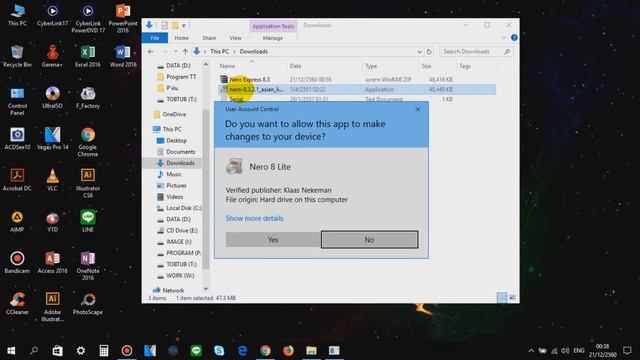The image size is (640, 360).
Task: Click the Explorer back arrow
Action: click(x=151, y=52)
